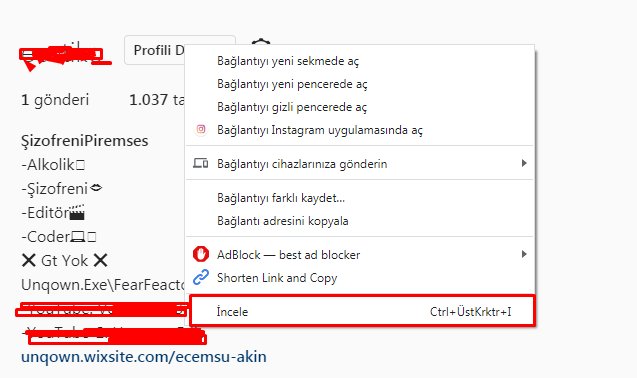Expand the cihazlarınıza gönderin submenu arrow
The height and width of the screenshot is (378, 637).
[x=524, y=163]
